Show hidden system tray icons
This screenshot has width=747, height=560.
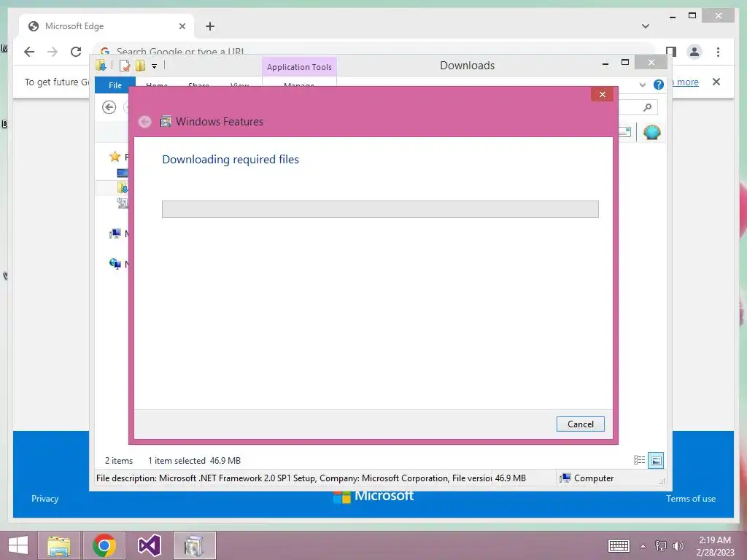[643, 546]
